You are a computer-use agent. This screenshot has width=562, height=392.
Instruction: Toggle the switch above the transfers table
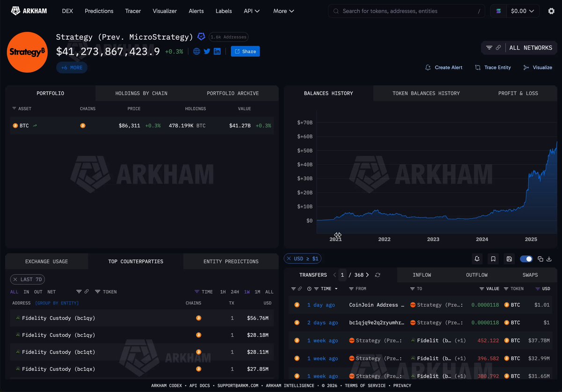pos(526,259)
